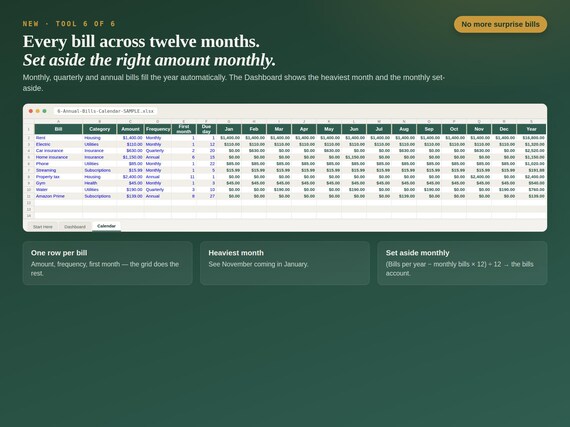Click the Rent bill cell

59,138
